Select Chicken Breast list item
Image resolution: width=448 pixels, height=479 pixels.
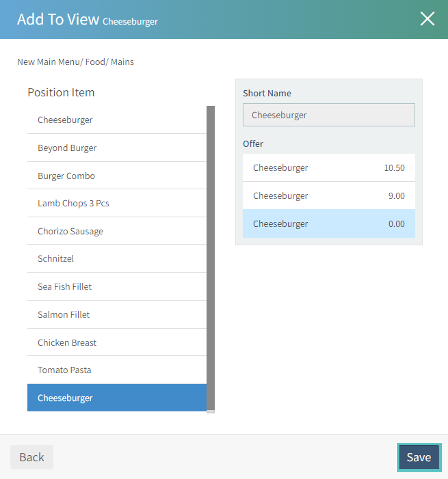pyautogui.click(x=117, y=342)
